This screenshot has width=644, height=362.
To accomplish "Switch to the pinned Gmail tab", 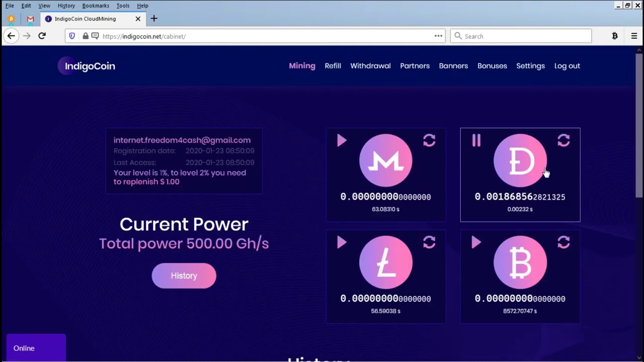I will [30, 19].
